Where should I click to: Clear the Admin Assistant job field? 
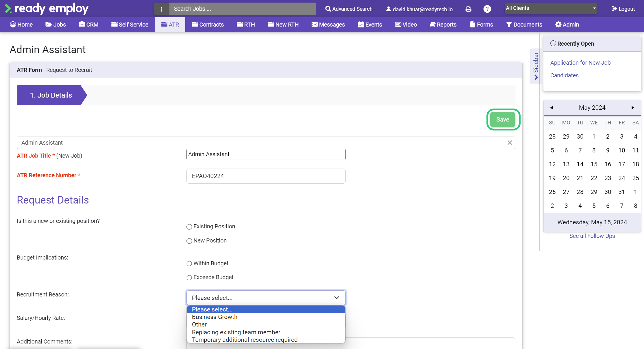510,143
